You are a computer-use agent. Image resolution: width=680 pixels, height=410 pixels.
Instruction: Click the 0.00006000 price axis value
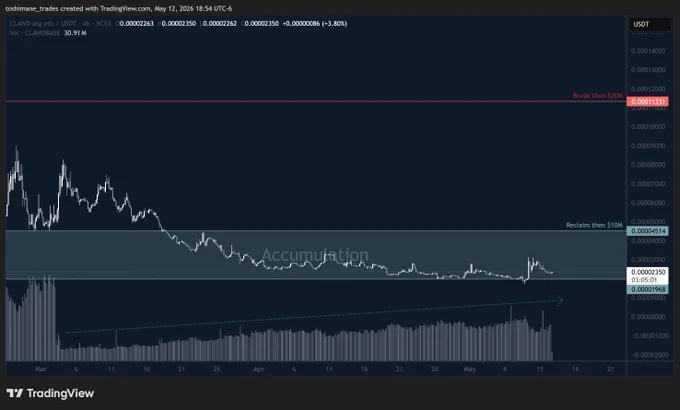tap(648, 203)
